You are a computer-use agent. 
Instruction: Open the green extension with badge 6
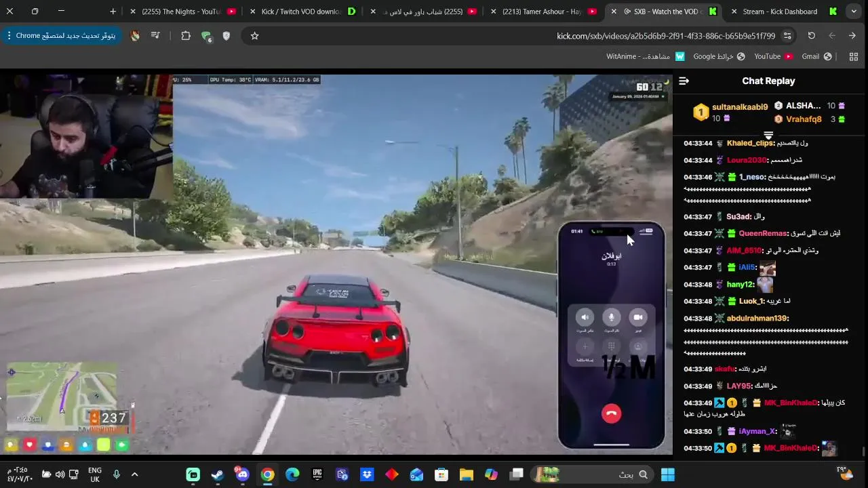pos(206,37)
